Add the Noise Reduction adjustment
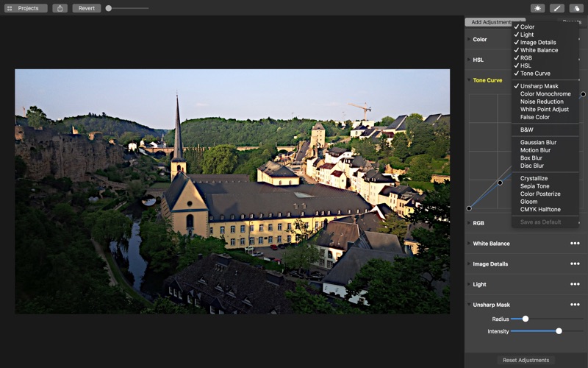The image size is (588, 368). click(545, 102)
